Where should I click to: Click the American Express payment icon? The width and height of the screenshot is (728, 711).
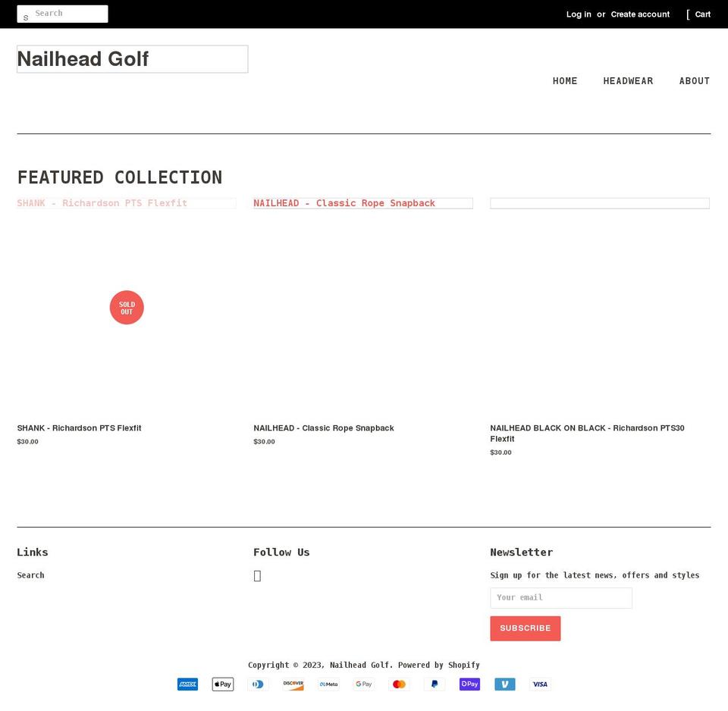[187, 684]
